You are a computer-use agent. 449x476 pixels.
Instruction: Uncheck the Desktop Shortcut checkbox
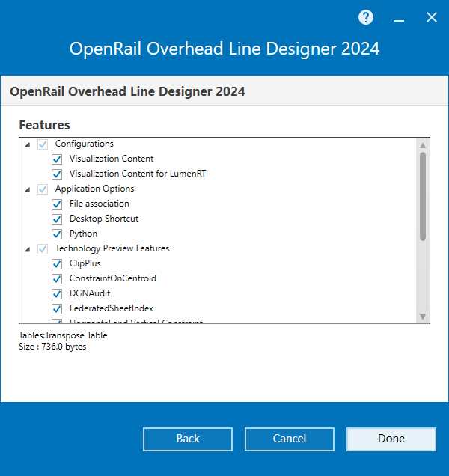57,219
